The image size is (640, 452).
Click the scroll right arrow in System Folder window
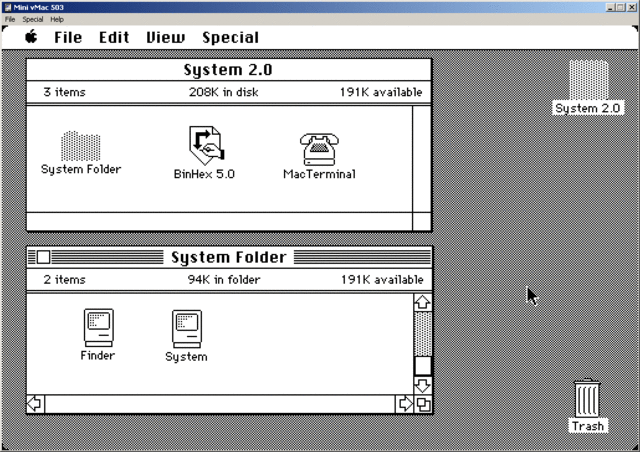pyautogui.click(x=404, y=404)
